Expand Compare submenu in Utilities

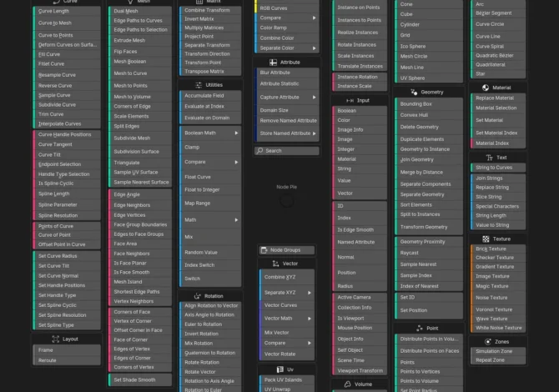point(236,162)
